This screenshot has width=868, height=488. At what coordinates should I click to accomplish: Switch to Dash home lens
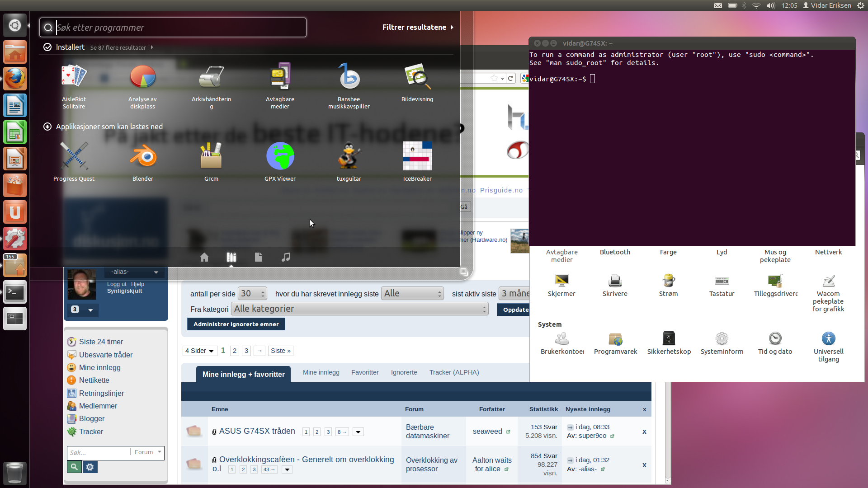(204, 257)
